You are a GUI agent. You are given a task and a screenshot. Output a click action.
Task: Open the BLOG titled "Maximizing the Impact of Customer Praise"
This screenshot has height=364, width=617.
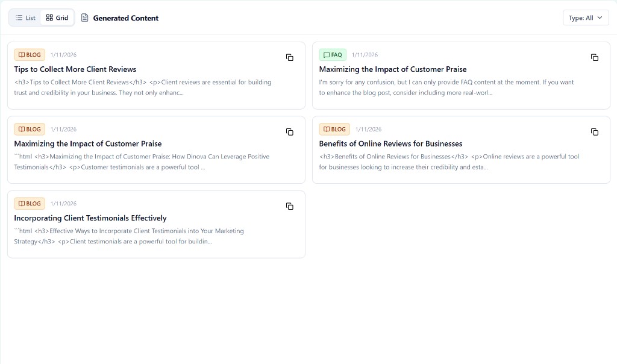click(88, 143)
